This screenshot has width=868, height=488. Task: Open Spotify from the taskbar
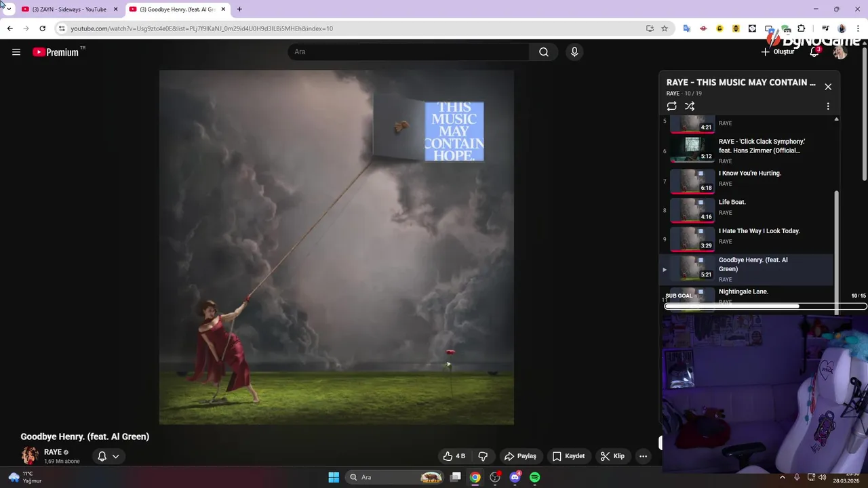coord(534,477)
